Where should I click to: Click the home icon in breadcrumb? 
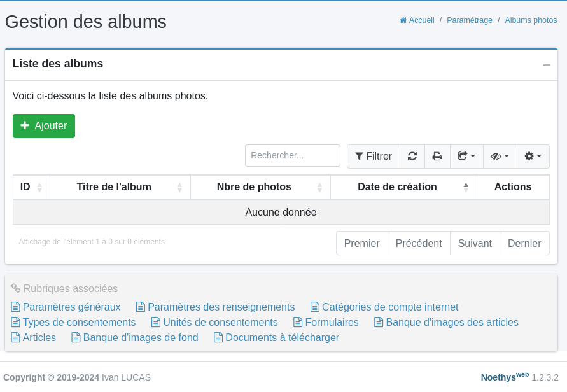click(x=403, y=20)
